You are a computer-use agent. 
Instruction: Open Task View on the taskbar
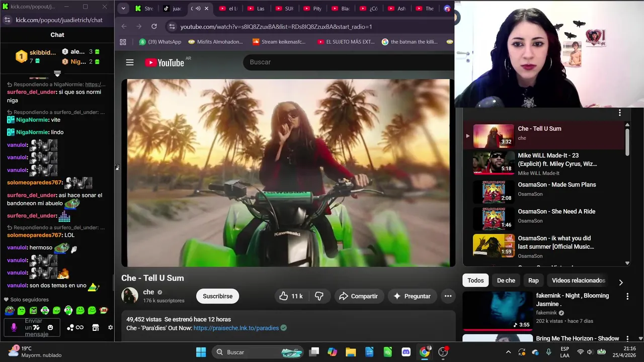tap(314, 352)
